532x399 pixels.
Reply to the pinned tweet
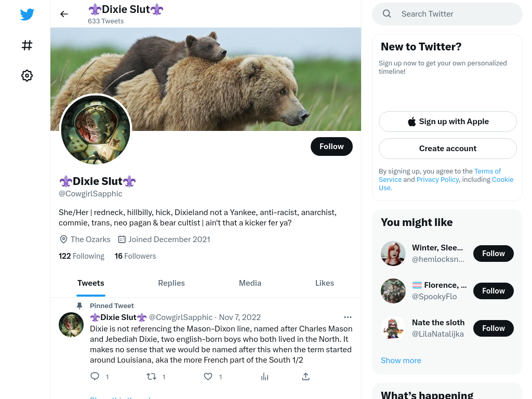(x=95, y=376)
